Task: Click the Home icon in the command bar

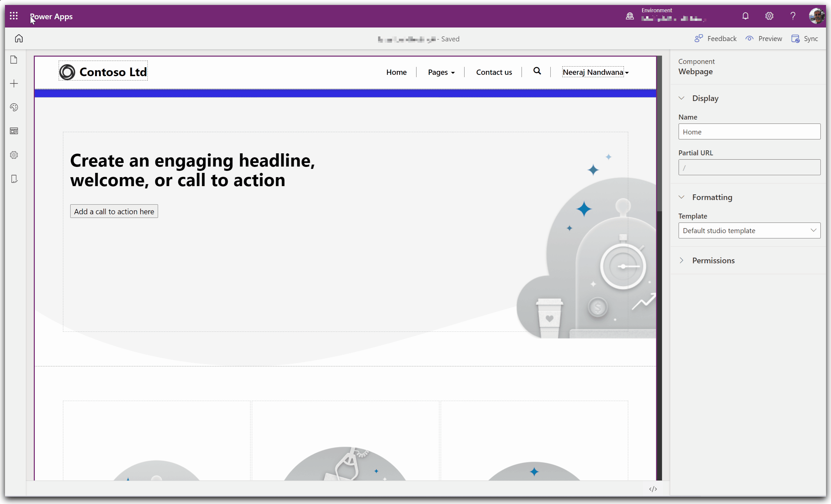Action: (19, 38)
